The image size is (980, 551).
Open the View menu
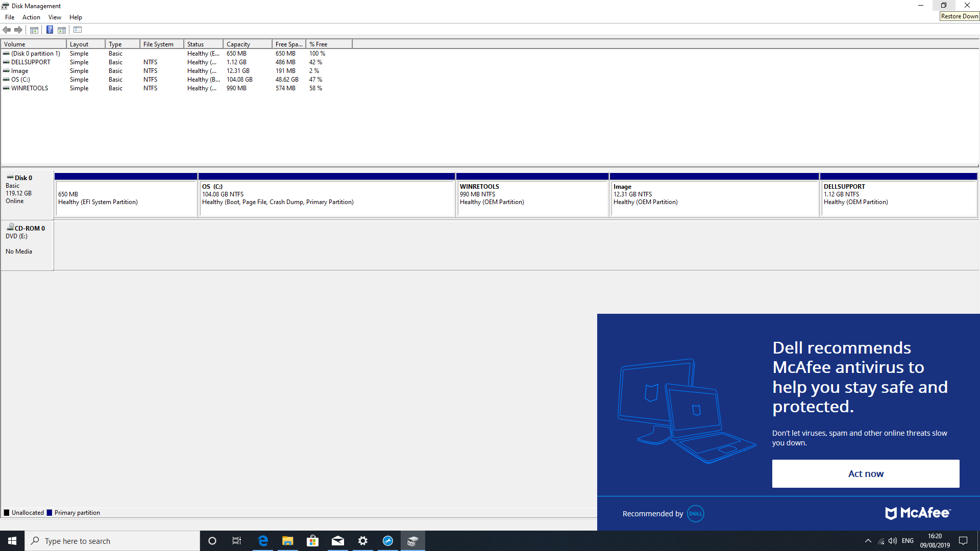tap(55, 17)
